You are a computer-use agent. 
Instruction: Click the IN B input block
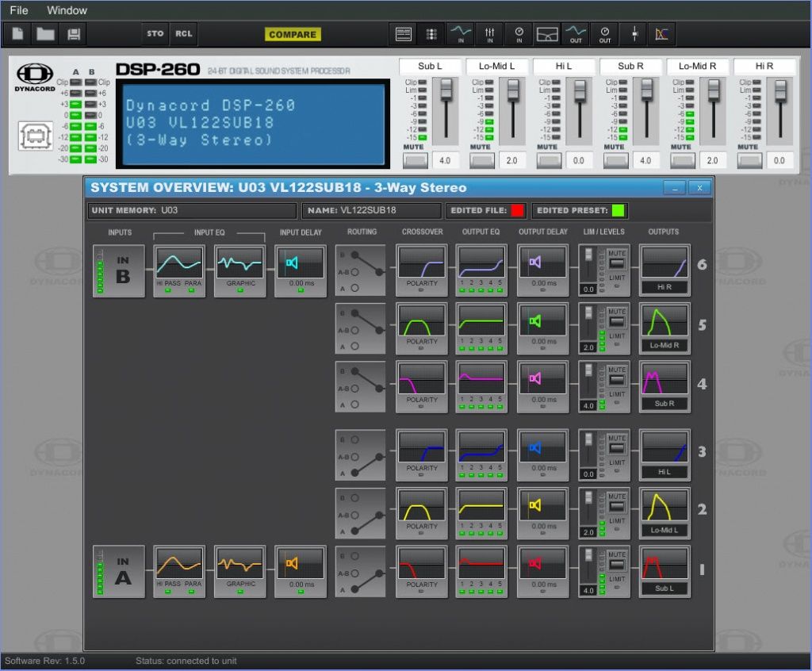(x=119, y=270)
